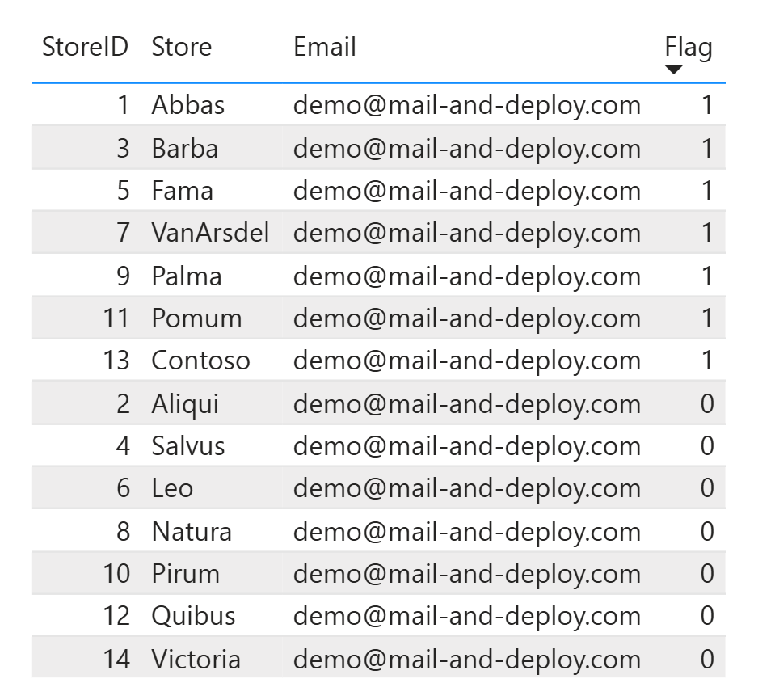775x700 pixels.
Task: Click the Flag column header text
Action: coord(688,47)
